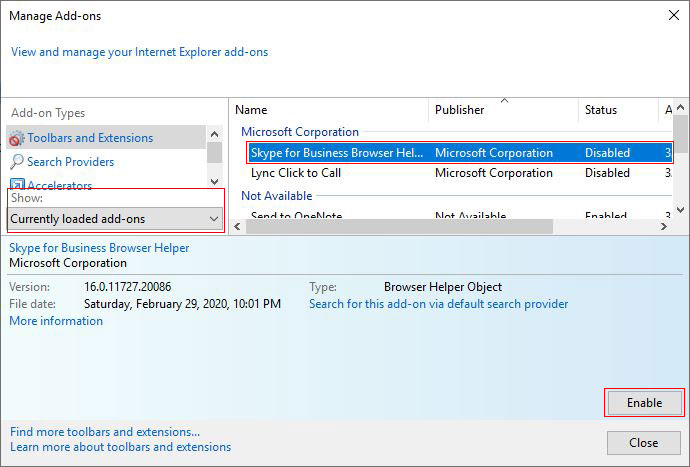This screenshot has height=467, width=690.
Task: Search for this add-on via default provider
Action: click(x=438, y=304)
